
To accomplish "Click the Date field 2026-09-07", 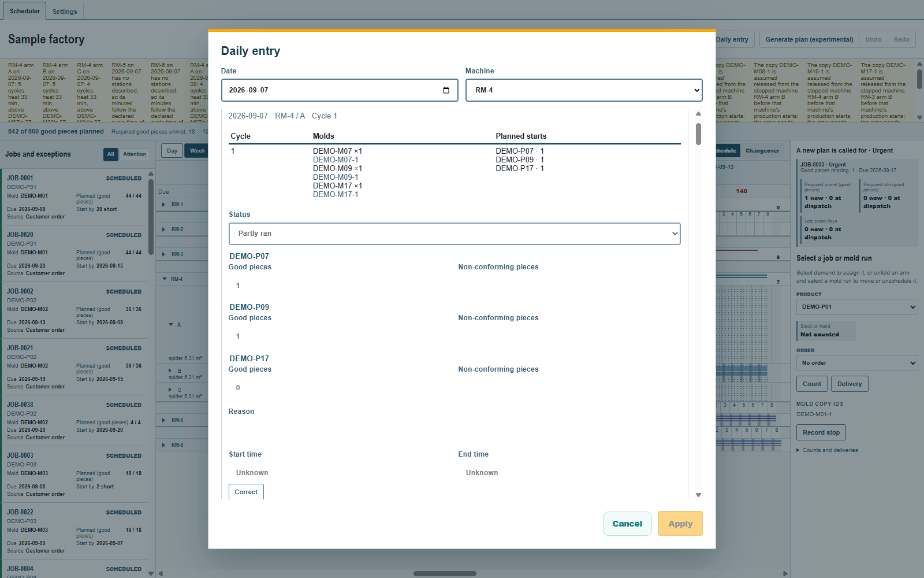I will coord(340,90).
